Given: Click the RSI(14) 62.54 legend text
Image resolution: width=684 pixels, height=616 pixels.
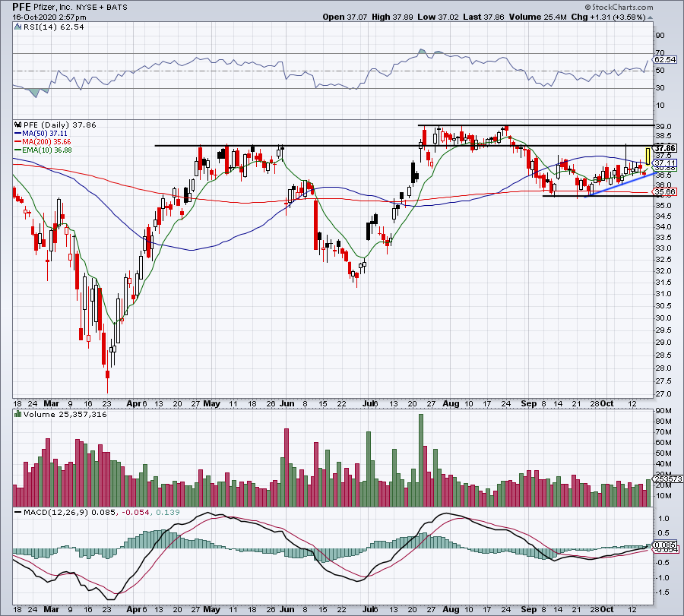Looking at the screenshot, I should (x=54, y=27).
